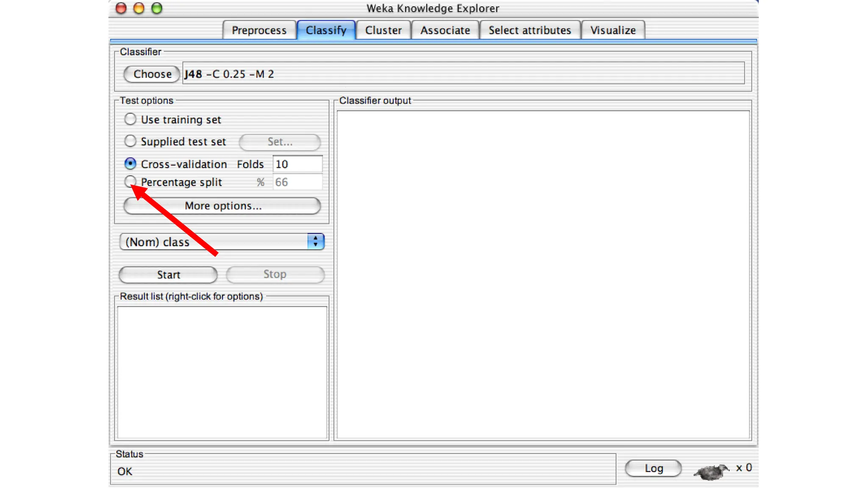Go to the Select attributes tab
The width and height of the screenshot is (868, 488).
[x=530, y=30]
